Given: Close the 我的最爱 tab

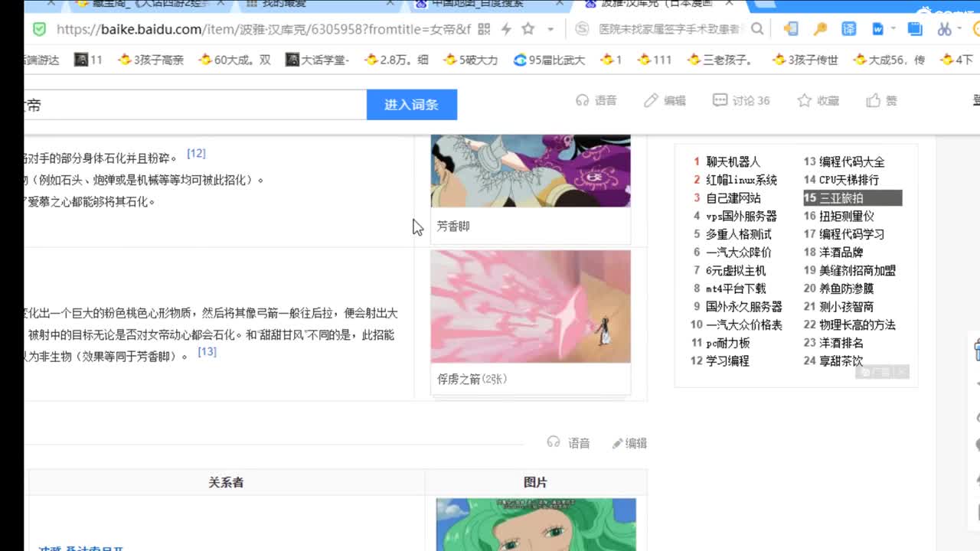Looking at the screenshot, I should coord(390,4).
